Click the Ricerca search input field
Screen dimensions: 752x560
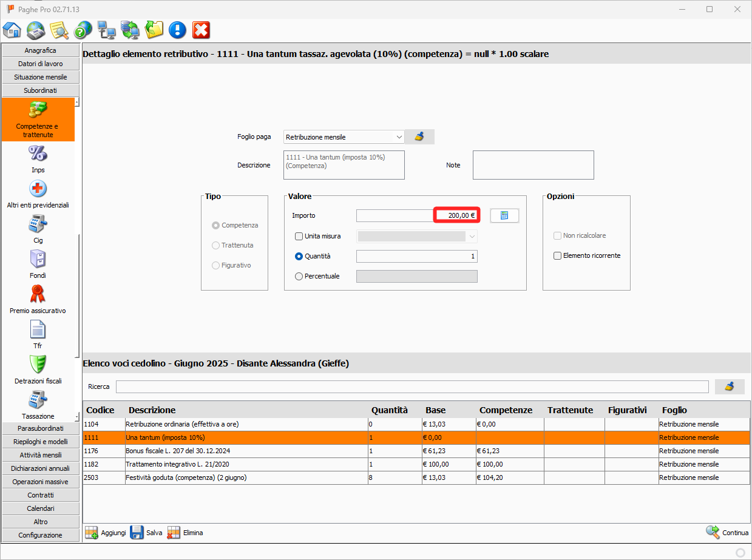coord(412,386)
